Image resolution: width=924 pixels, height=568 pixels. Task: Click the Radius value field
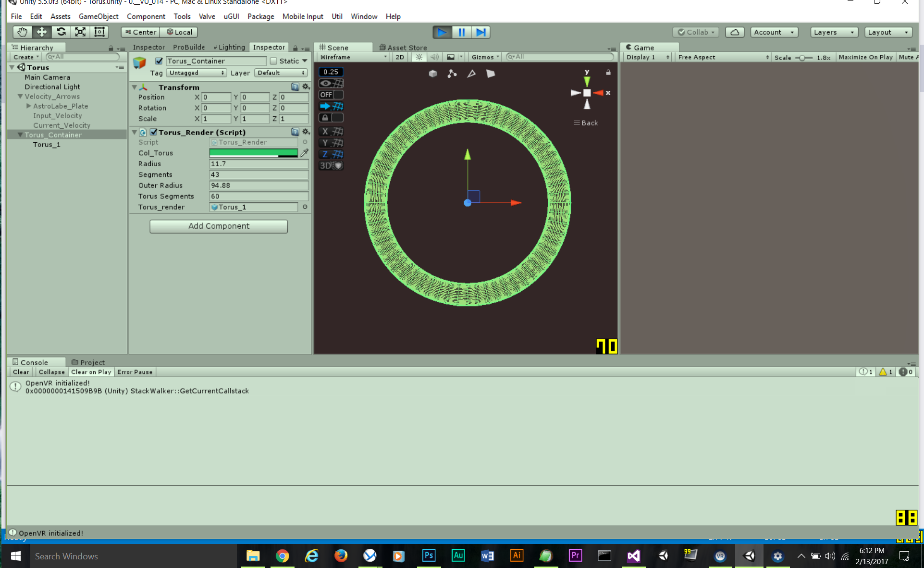click(x=259, y=164)
